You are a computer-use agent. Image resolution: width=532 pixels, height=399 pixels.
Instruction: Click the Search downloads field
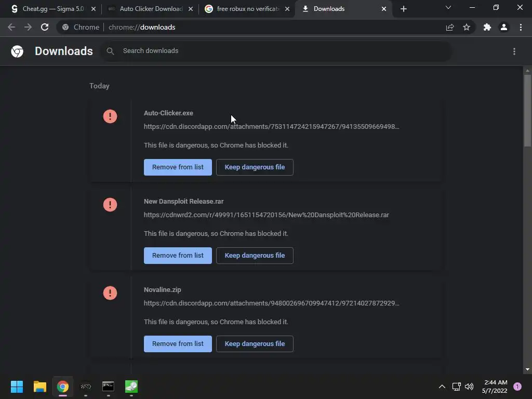pyautogui.click(x=276, y=51)
